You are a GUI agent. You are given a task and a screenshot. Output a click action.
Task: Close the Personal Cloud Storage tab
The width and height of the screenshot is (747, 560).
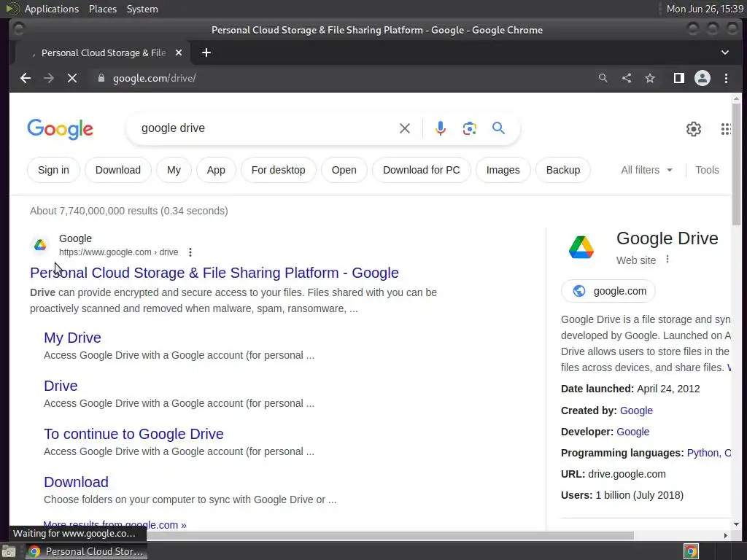(x=179, y=52)
